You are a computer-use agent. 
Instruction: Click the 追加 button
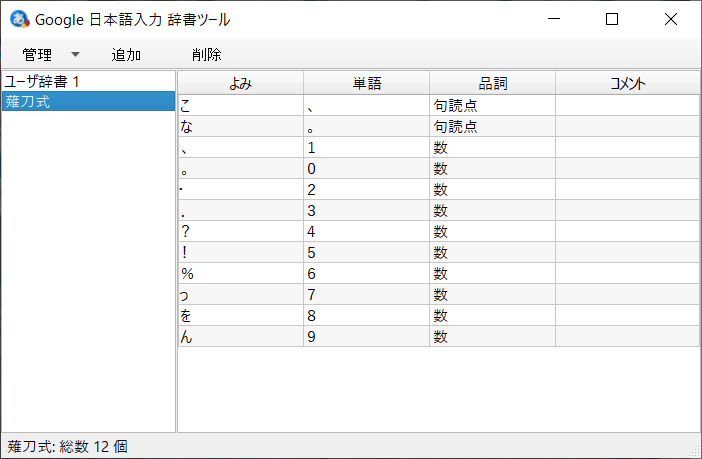126,55
